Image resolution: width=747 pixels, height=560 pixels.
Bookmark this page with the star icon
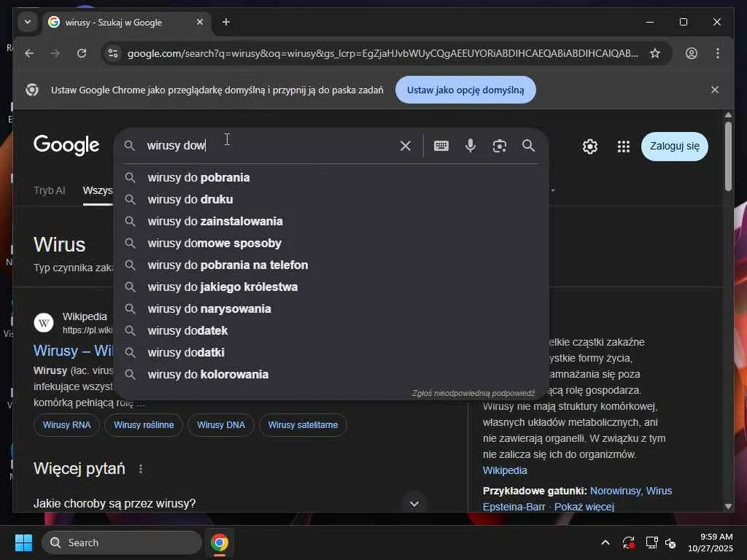coord(655,53)
